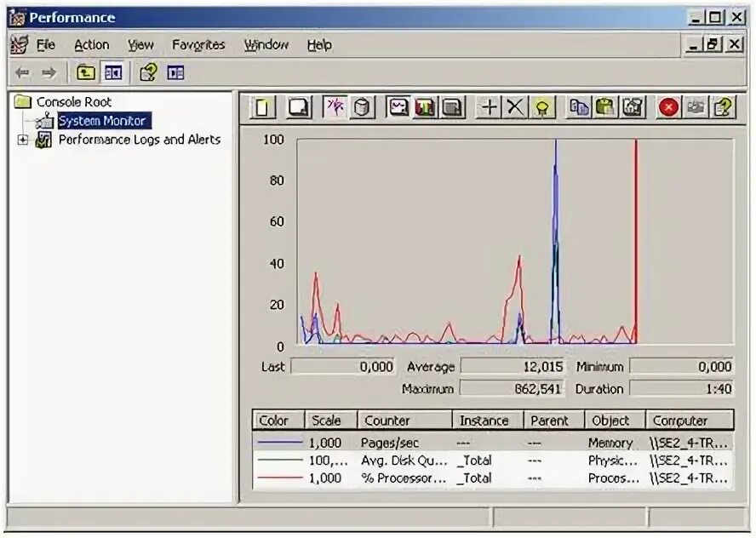Restore the inner console child window

tap(713, 45)
